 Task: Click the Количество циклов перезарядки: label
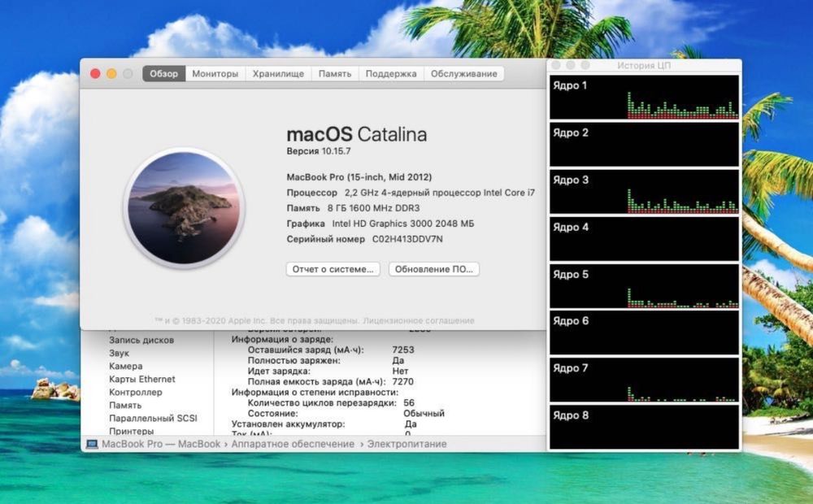(x=322, y=403)
